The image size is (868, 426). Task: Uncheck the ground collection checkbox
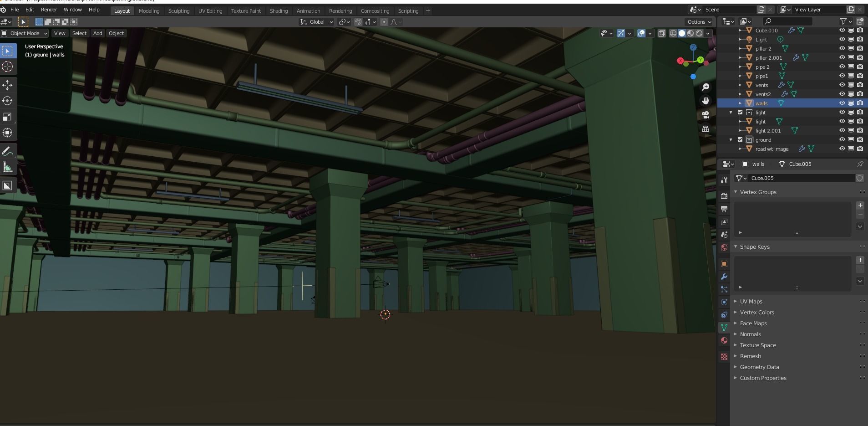740,139
